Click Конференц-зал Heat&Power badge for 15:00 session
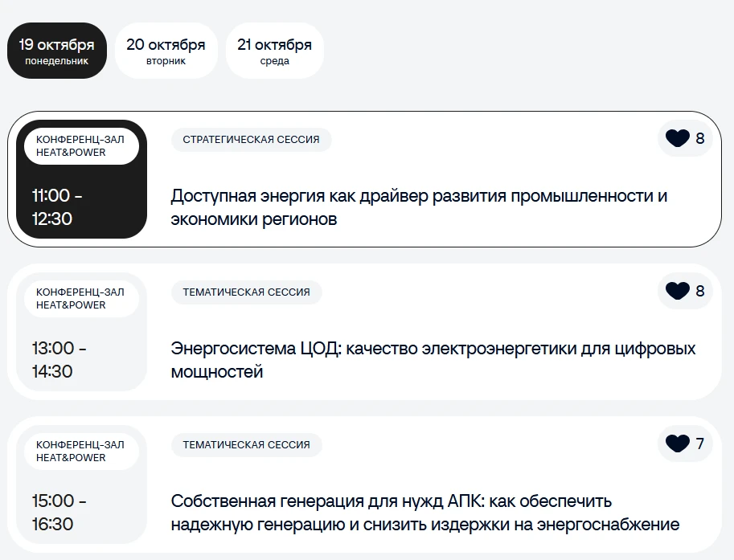The width and height of the screenshot is (734, 560). pos(81,451)
